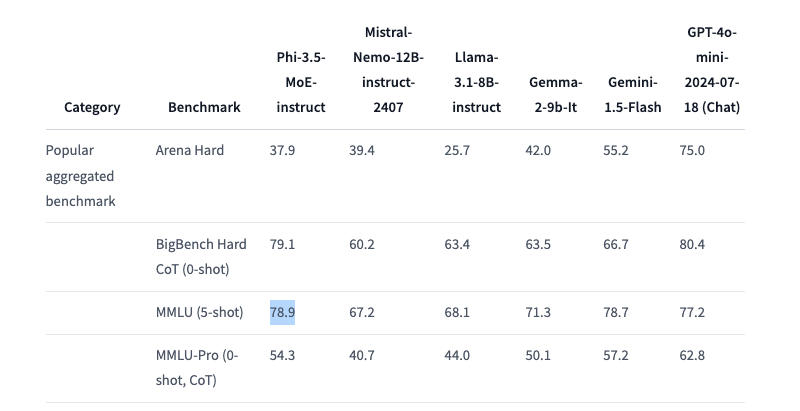The height and width of the screenshot is (411, 800).
Task: Select the MMLU-Pro score 62.8
Action: click(692, 356)
